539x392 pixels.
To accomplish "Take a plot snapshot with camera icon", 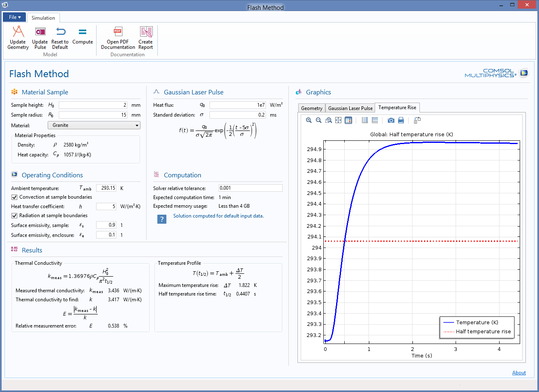I will [391, 120].
